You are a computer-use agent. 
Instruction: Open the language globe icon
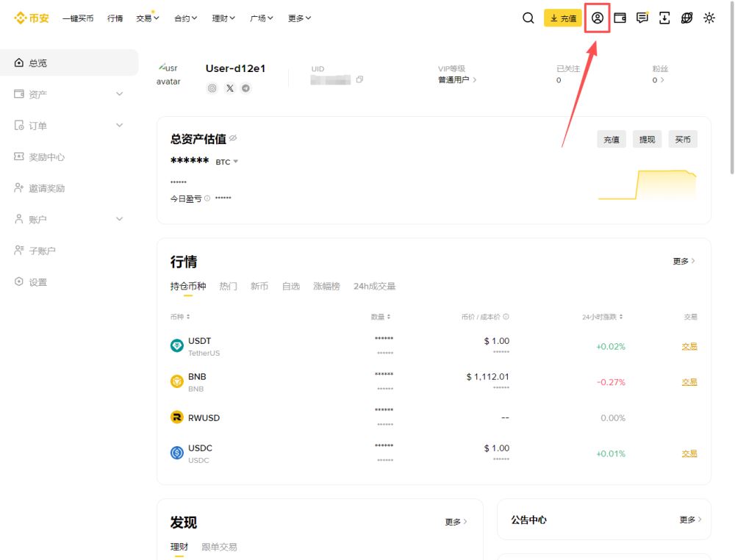(x=686, y=18)
